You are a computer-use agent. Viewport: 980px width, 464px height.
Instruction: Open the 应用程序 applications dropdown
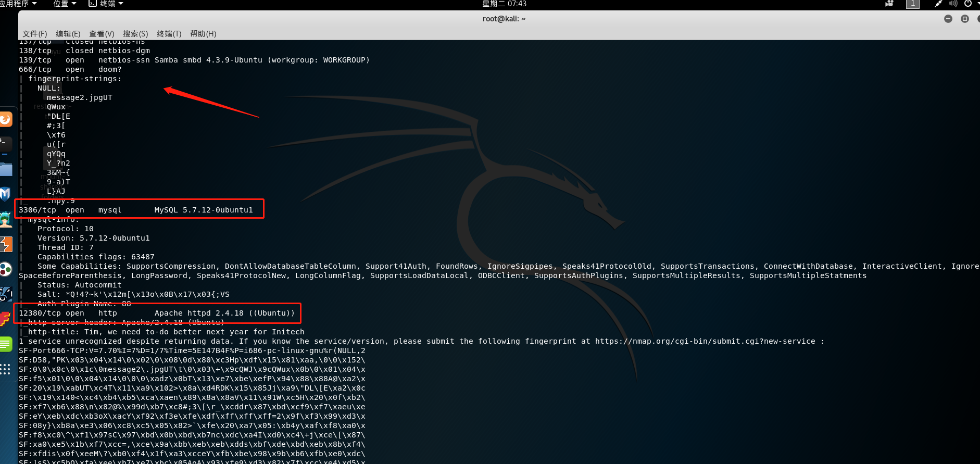pyautogui.click(x=19, y=4)
